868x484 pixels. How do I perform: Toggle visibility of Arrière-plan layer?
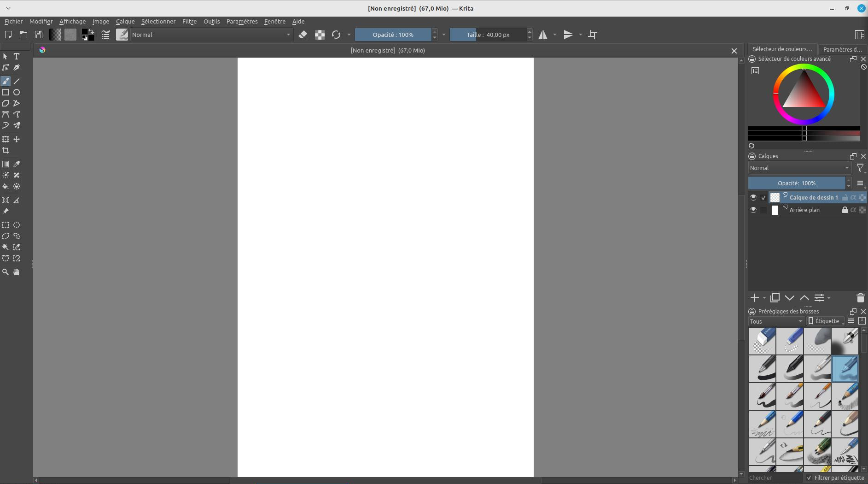click(753, 210)
